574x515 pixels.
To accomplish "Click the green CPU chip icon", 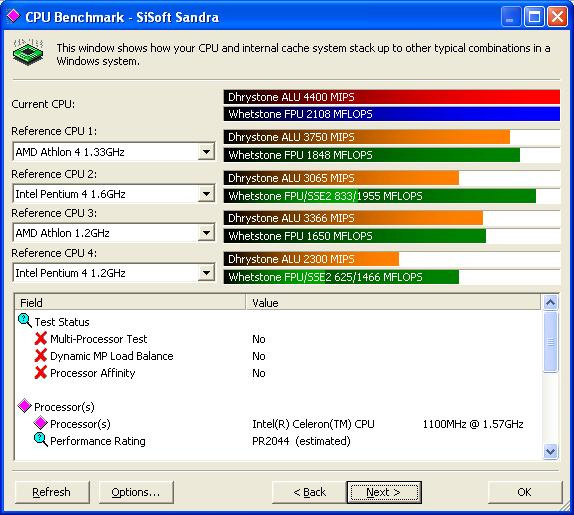I will pos(28,52).
